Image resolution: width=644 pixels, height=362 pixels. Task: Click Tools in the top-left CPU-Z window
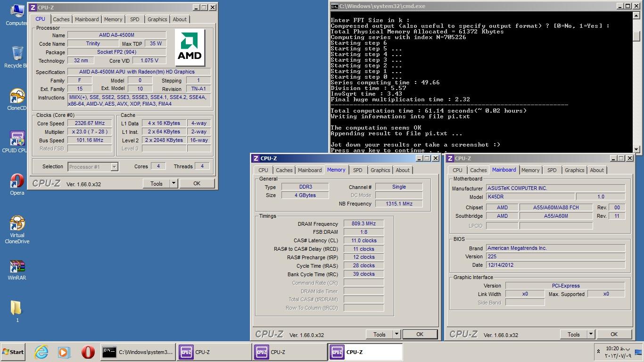tap(156, 184)
